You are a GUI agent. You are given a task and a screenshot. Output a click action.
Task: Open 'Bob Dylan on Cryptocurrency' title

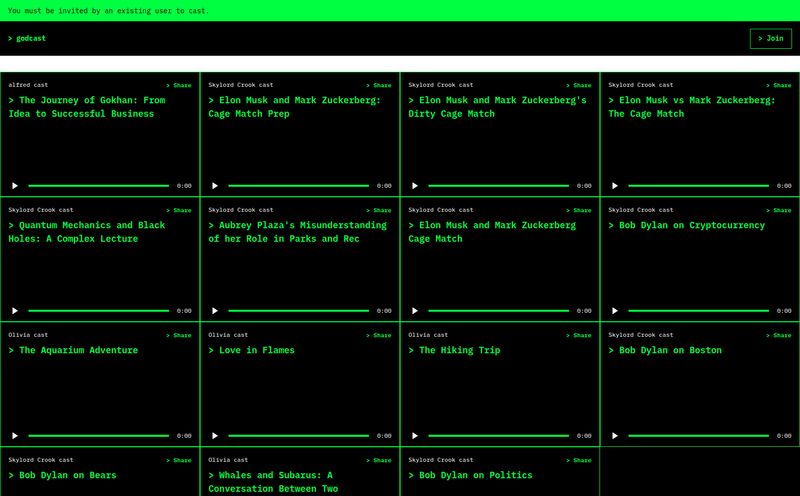pyautogui.click(x=687, y=226)
